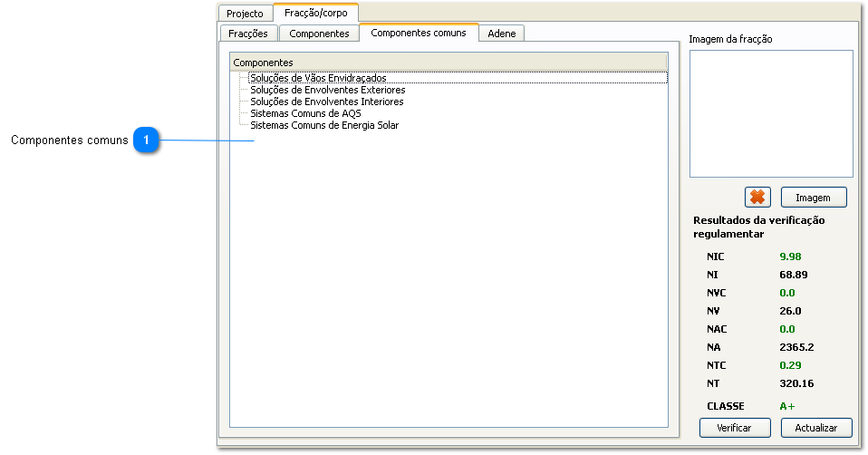Click the empty fraction image preview box
Image resolution: width=868 pixels, height=455 pixels.
coord(771,113)
